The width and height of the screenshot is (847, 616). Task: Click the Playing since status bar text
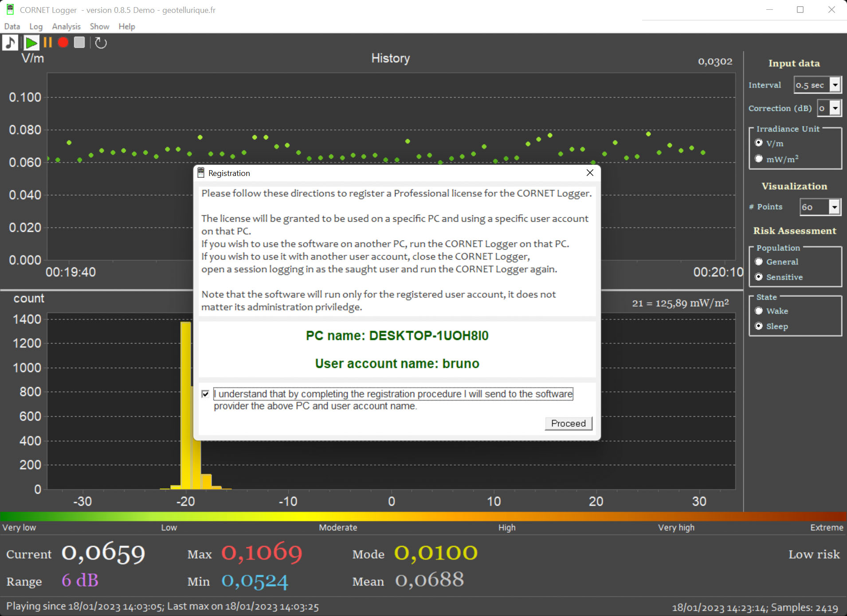(162, 606)
